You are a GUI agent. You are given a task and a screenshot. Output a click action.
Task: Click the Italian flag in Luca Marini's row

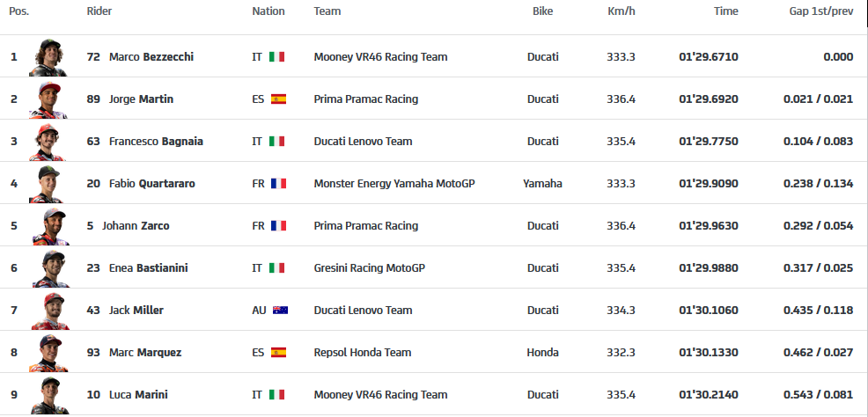click(x=276, y=394)
